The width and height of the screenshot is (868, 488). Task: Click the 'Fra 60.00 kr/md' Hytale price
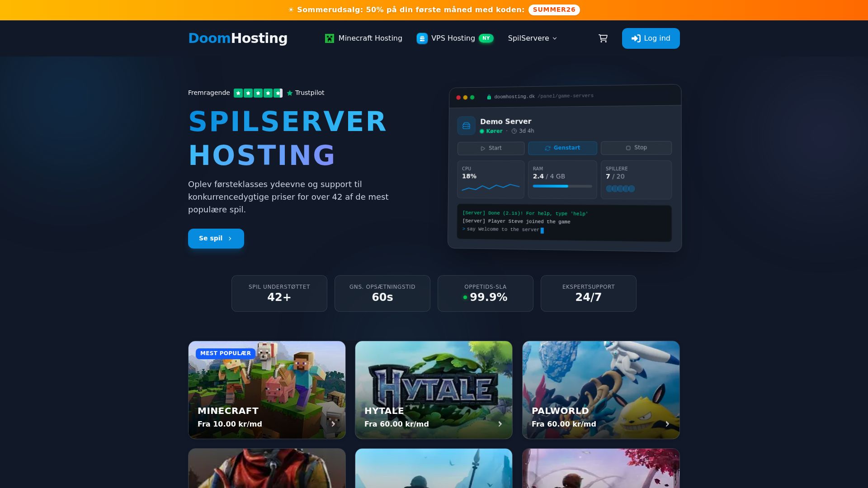[396, 424]
